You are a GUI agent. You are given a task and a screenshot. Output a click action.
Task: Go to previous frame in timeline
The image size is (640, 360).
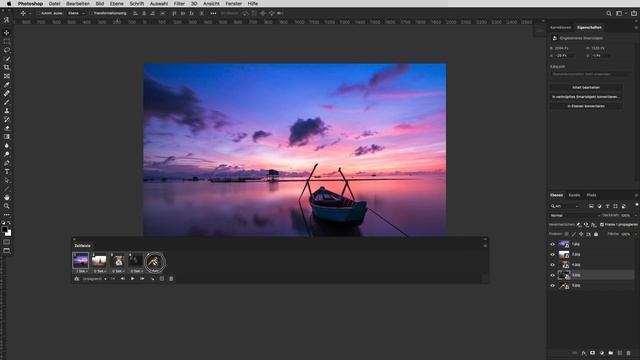point(122,279)
